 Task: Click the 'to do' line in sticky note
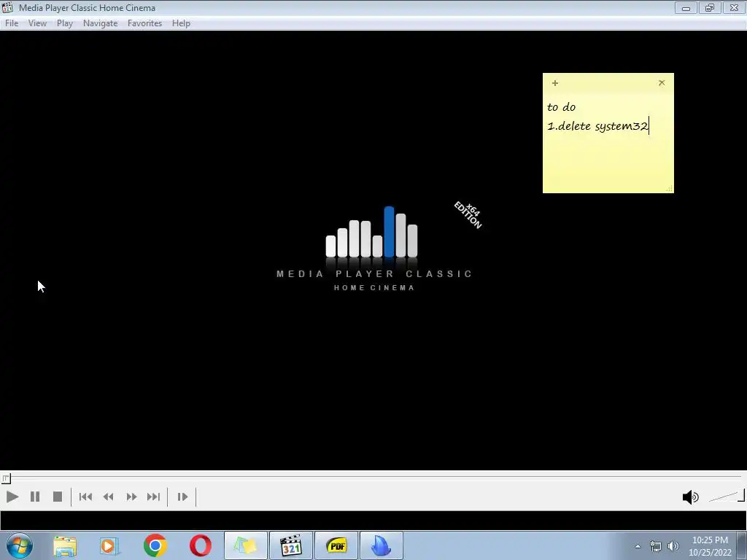(561, 107)
